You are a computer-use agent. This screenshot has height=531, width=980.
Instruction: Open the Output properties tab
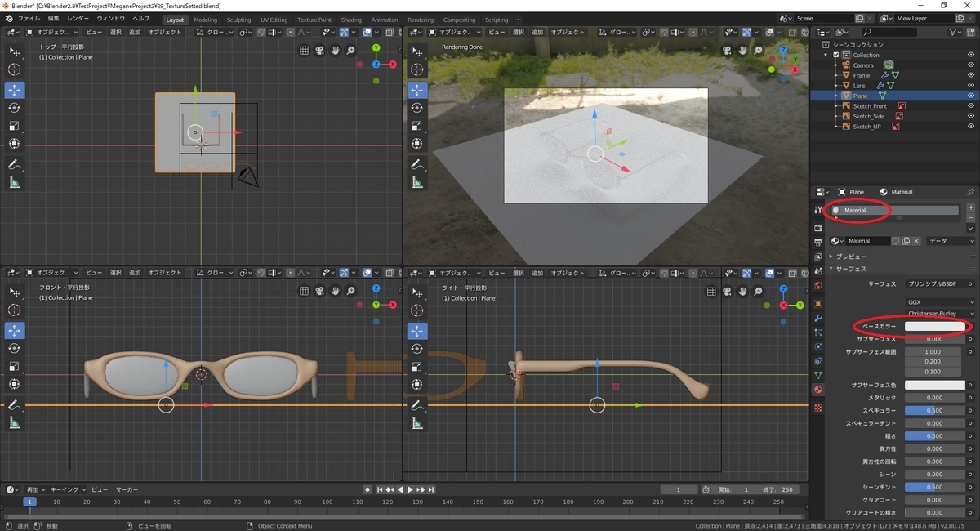(818, 242)
